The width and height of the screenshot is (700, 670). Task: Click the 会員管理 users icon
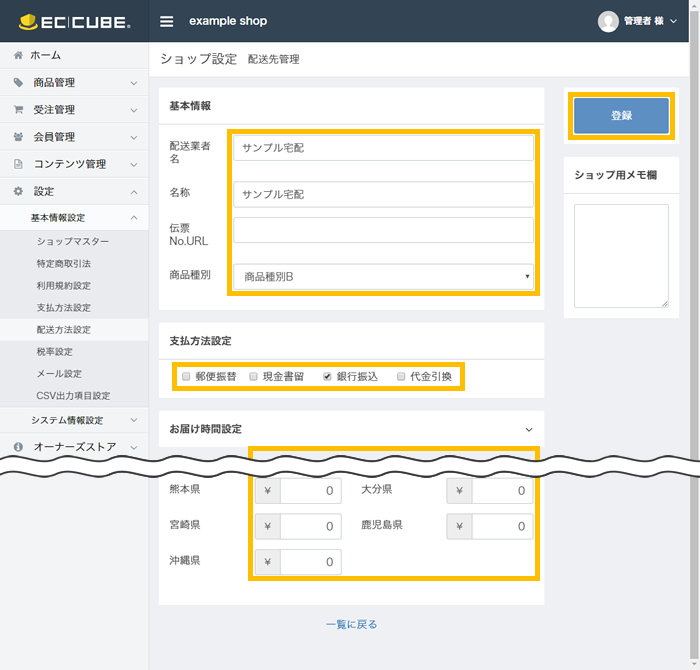[x=18, y=137]
